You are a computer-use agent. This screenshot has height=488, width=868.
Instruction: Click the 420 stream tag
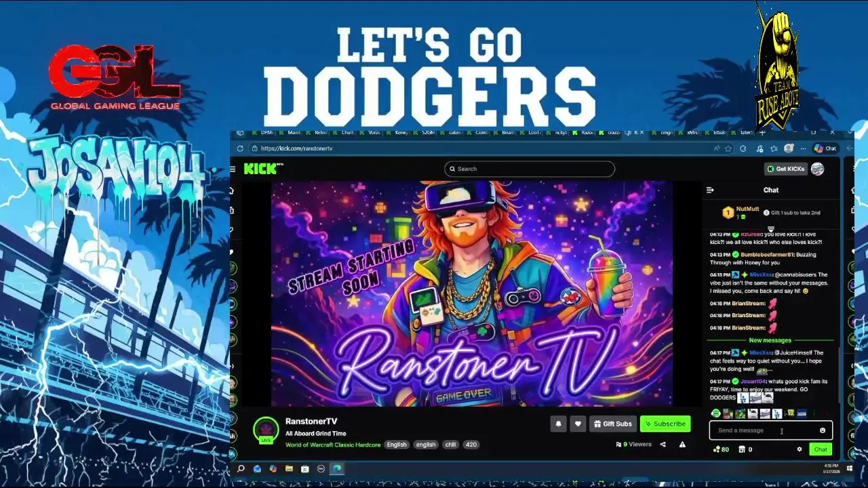coord(471,445)
